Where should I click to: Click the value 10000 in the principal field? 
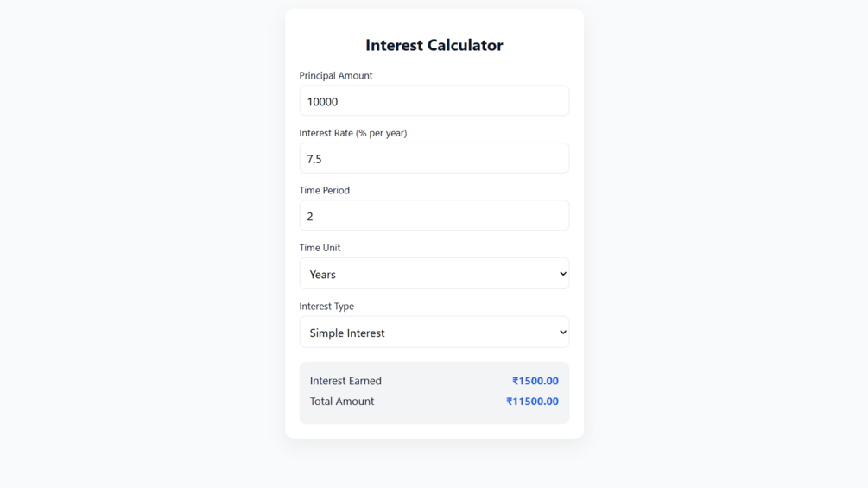coord(322,102)
